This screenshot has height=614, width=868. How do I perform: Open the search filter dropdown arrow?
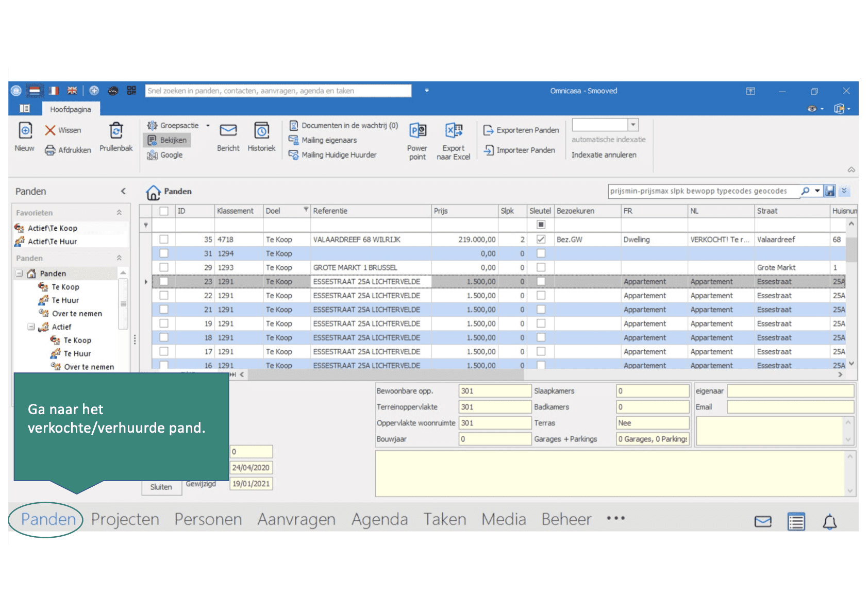click(817, 191)
